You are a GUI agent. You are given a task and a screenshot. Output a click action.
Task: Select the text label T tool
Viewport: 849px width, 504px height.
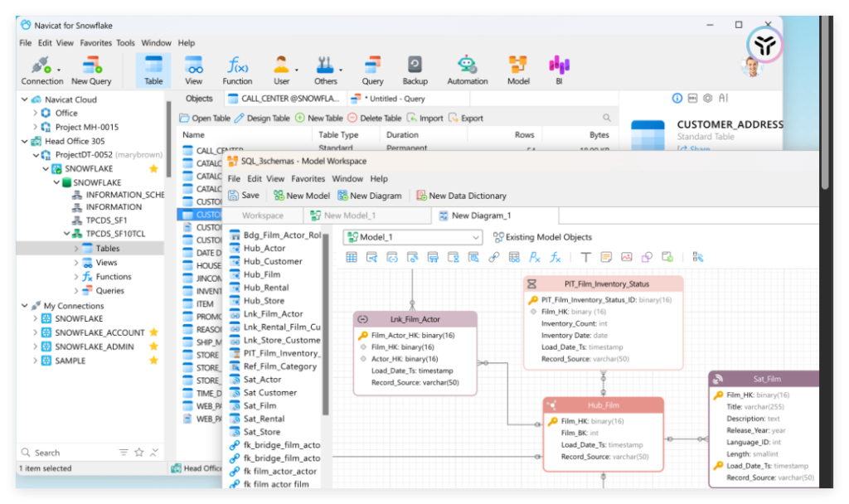(x=585, y=257)
